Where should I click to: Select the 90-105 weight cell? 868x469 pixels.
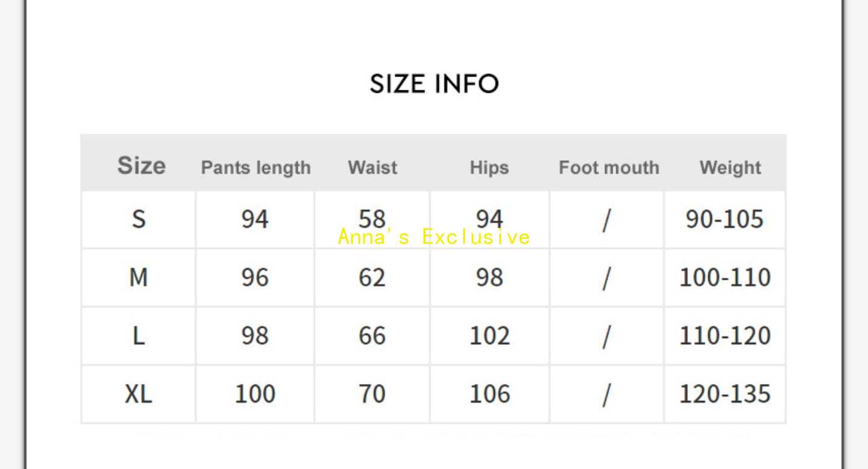point(725,219)
